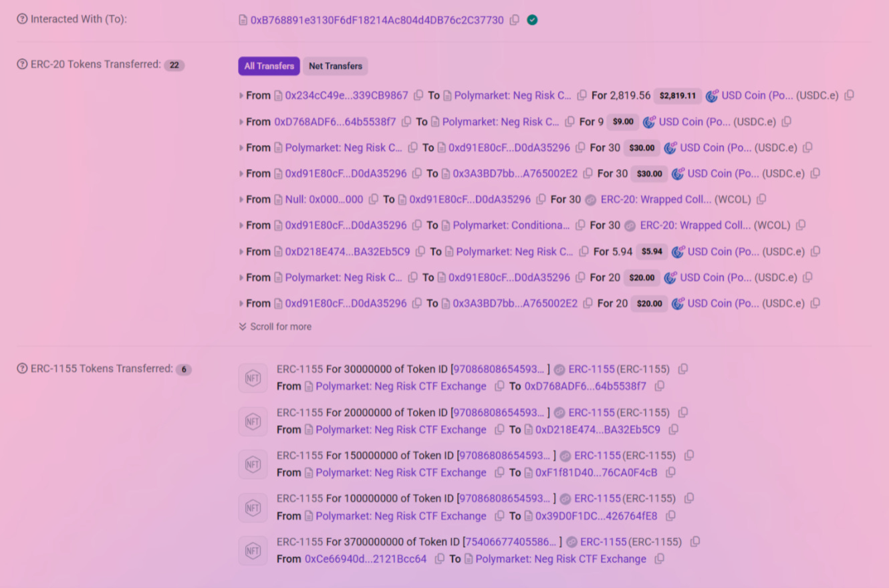Click the $2,819.11 value badge
Image resolution: width=889 pixels, height=588 pixels.
[678, 96]
